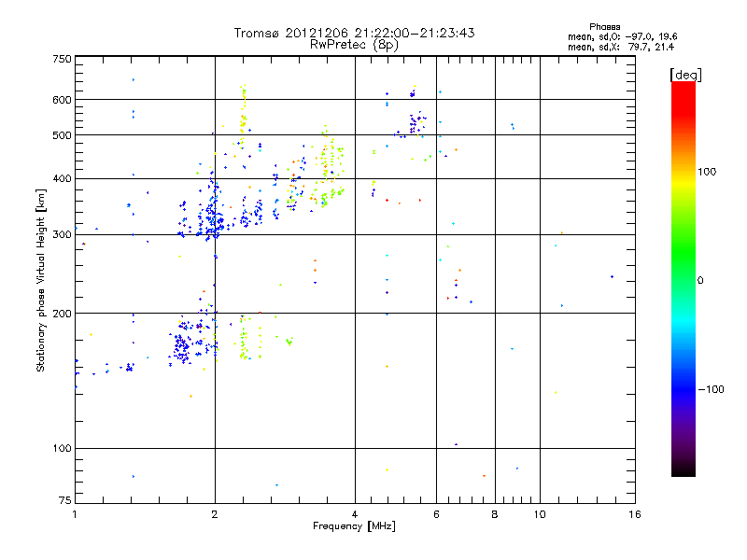This screenshot has height=560, width=747.
Task: Click the 'Phases' header label
Action: [x=604, y=27]
